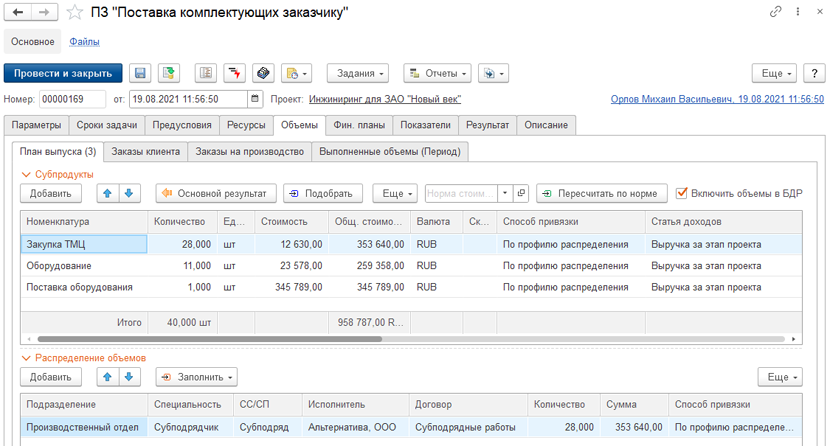The image size is (830, 446).
Task: Open the Фин. планы tab
Action: [359, 125]
